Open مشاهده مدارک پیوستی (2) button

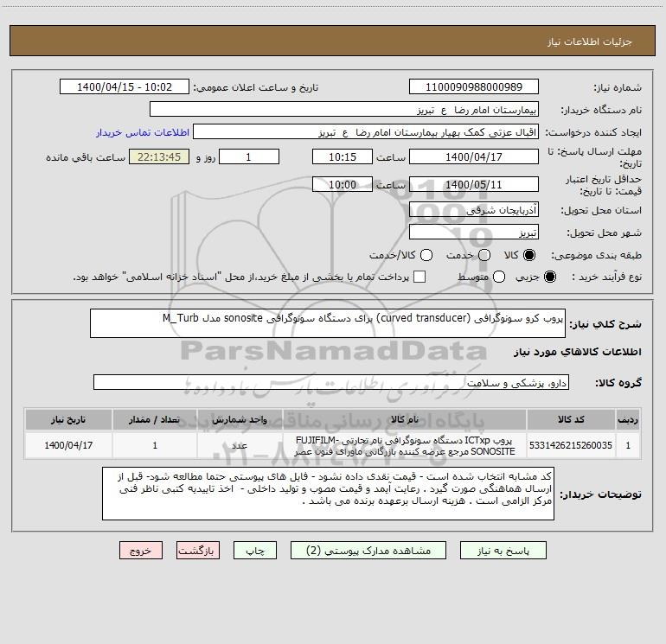368,550
